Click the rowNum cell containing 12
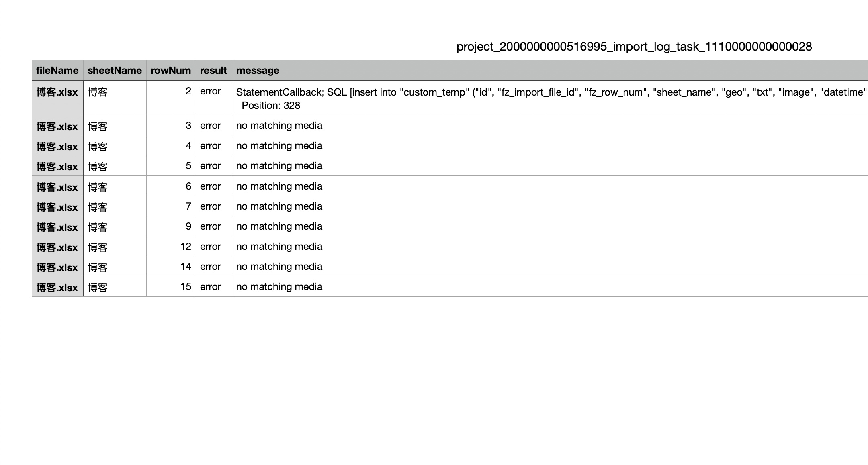The width and height of the screenshot is (868, 465). [171, 246]
